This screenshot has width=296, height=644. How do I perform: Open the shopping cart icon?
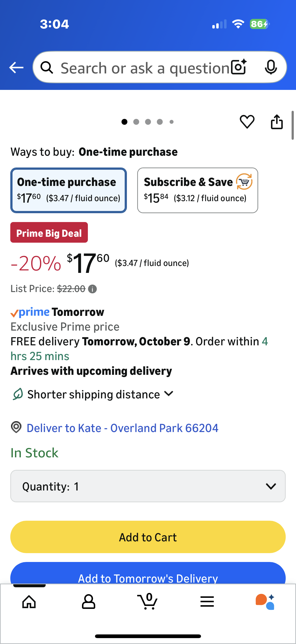(x=148, y=602)
